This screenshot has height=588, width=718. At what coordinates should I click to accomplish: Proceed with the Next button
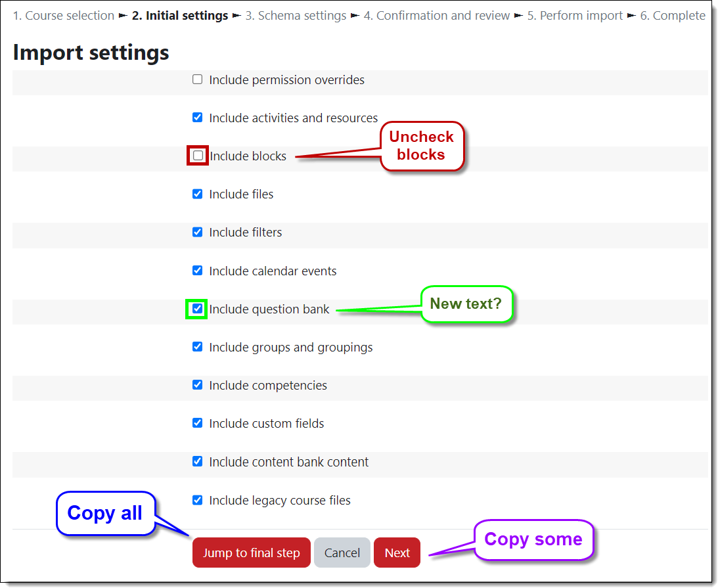[x=397, y=553]
